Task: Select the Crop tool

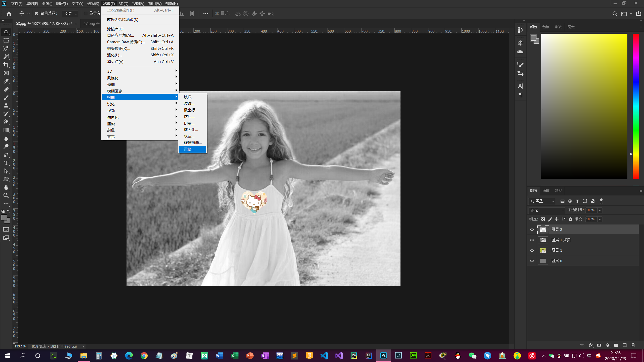Action: click(x=6, y=65)
